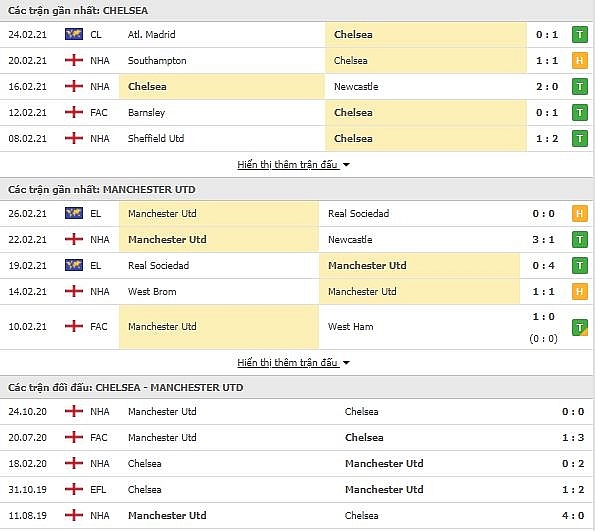Expand more Chelsea matches dropdown arrow

pos(346,165)
